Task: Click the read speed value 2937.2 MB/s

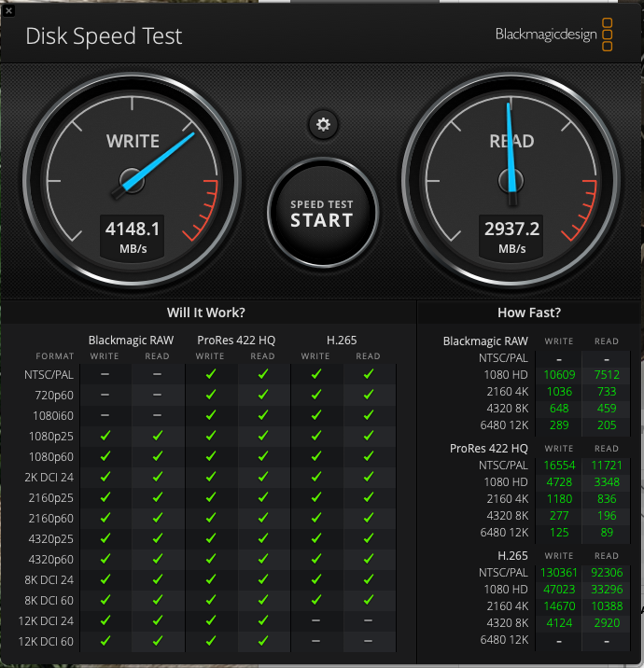Action: (x=511, y=237)
